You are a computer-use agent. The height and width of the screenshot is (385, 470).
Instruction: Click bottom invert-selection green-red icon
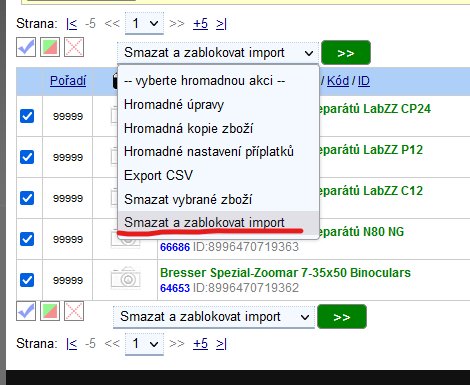(50, 311)
